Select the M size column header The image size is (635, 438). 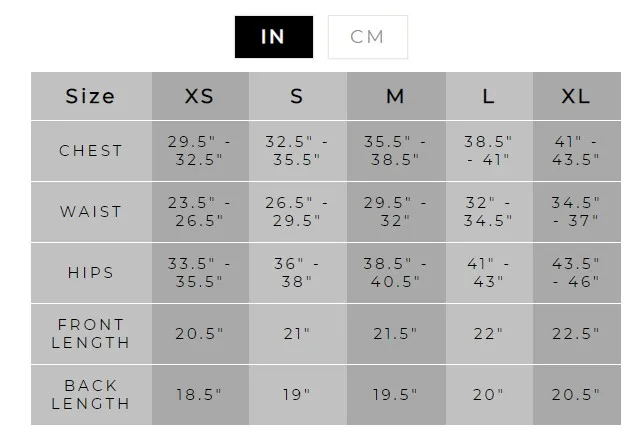click(x=395, y=96)
